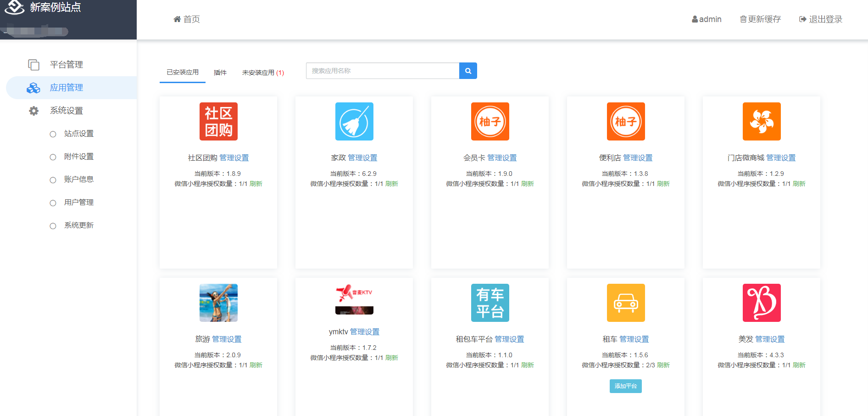868x416 pixels.
Task: Open 管理设置 for 租车
Action: (x=634, y=339)
